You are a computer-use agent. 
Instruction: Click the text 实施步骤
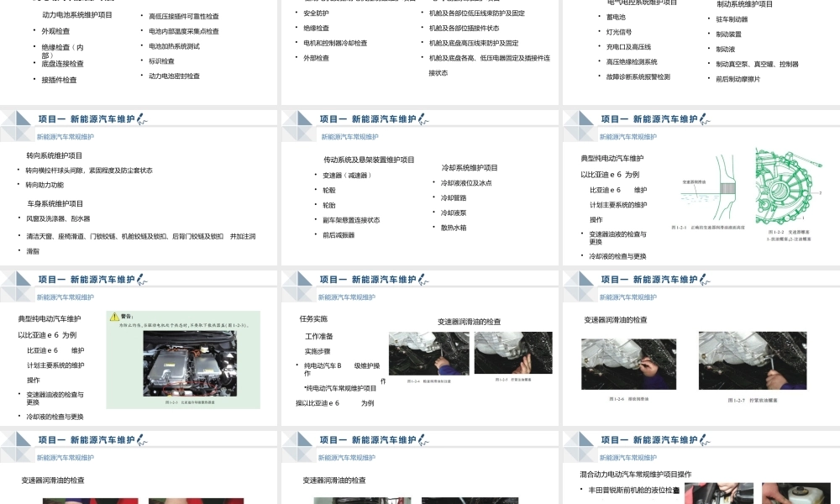coord(318,351)
